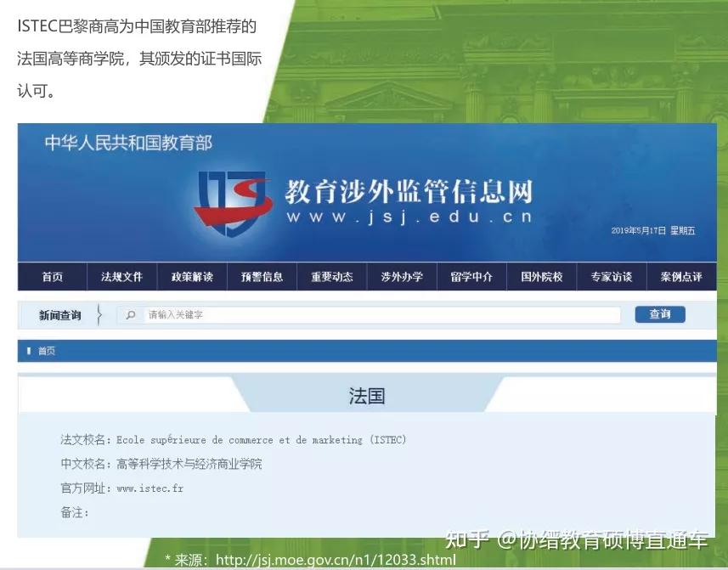Image resolution: width=728 pixels, height=570 pixels.
Task: Click the small square icon before breadcrumb 首页
Action: (x=29, y=350)
